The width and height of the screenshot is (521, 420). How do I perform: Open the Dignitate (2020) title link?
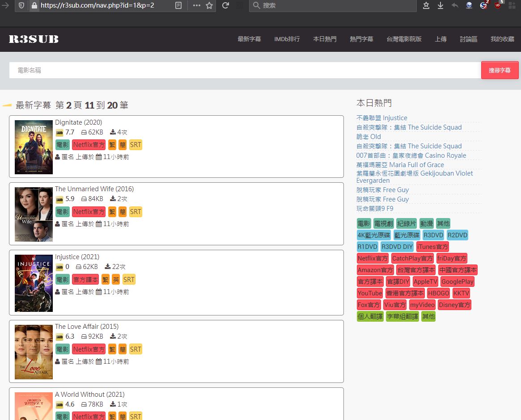pyautogui.click(x=78, y=122)
